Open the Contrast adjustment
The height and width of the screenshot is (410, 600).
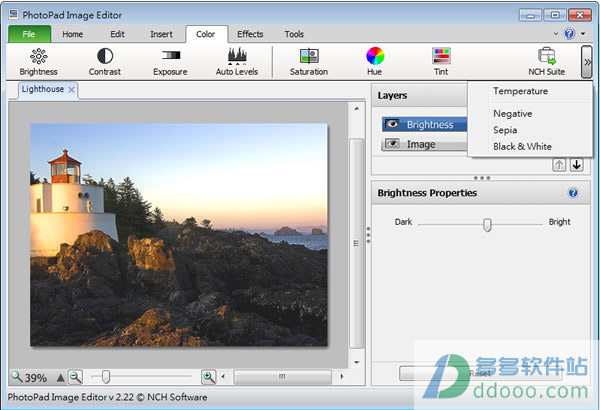click(104, 62)
